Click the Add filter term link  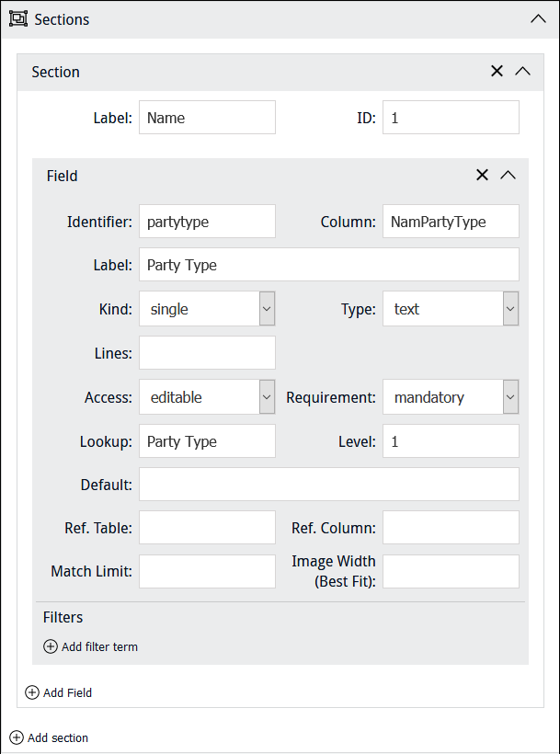[x=99, y=646]
